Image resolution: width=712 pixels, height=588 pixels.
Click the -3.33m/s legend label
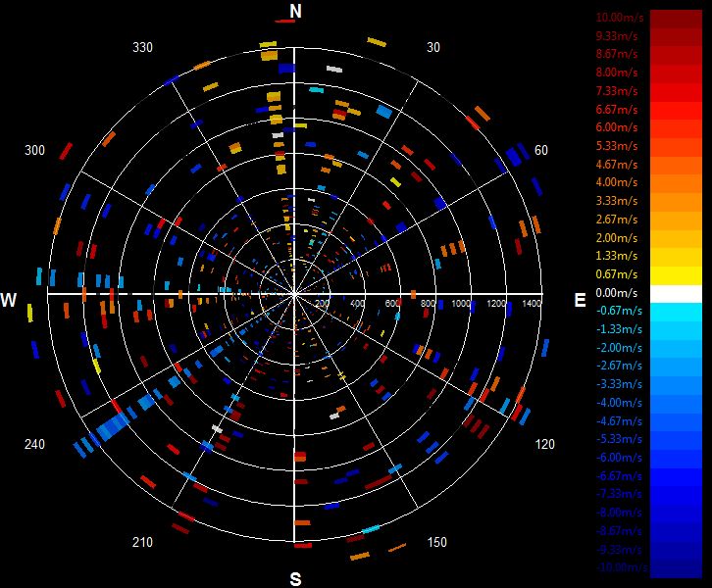[x=619, y=384]
